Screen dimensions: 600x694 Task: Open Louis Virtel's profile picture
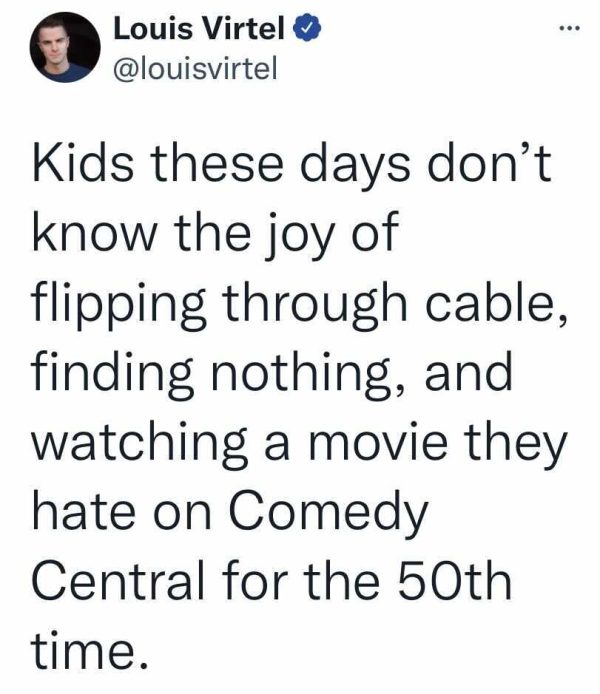(x=65, y=47)
